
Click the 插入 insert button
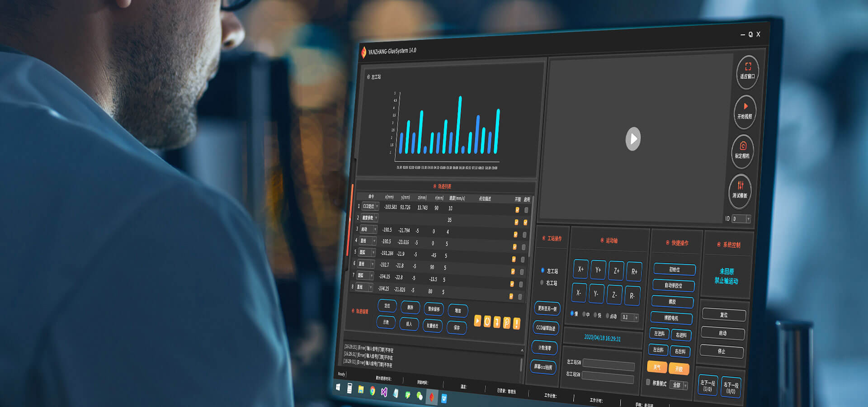pyautogui.click(x=409, y=324)
